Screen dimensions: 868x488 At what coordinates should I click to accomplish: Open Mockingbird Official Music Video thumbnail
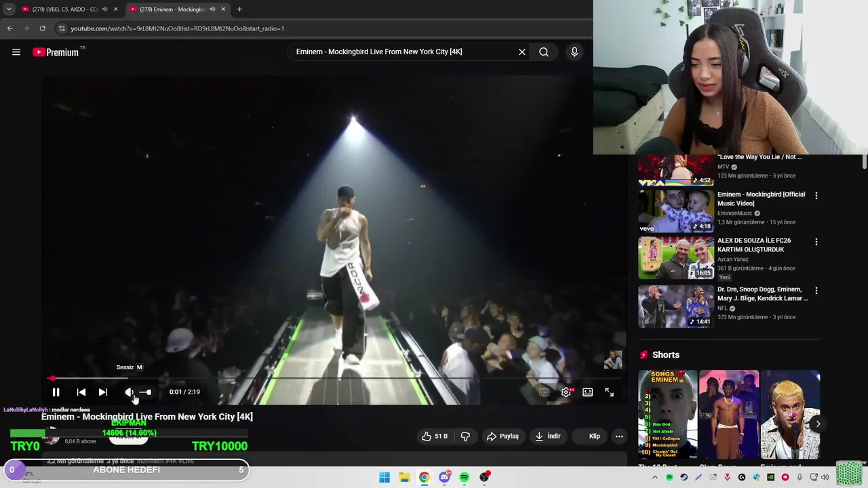coord(676,211)
